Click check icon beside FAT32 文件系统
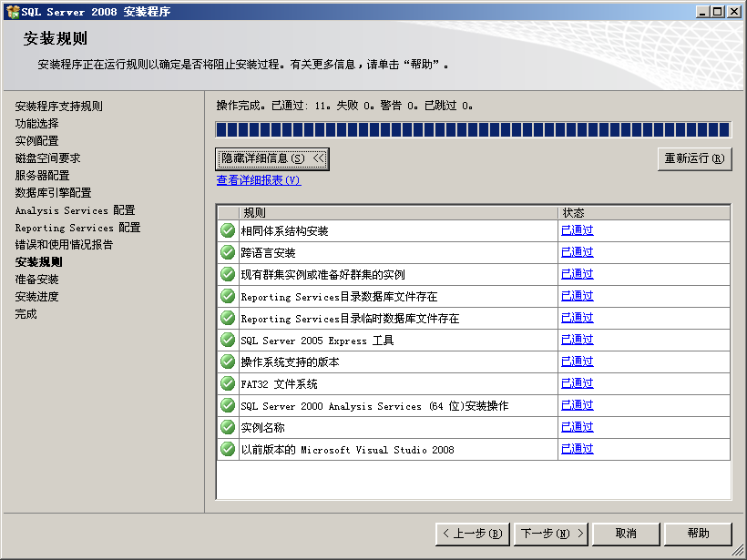The height and width of the screenshot is (560, 747). pyautogui.click(x=228, y=384)
